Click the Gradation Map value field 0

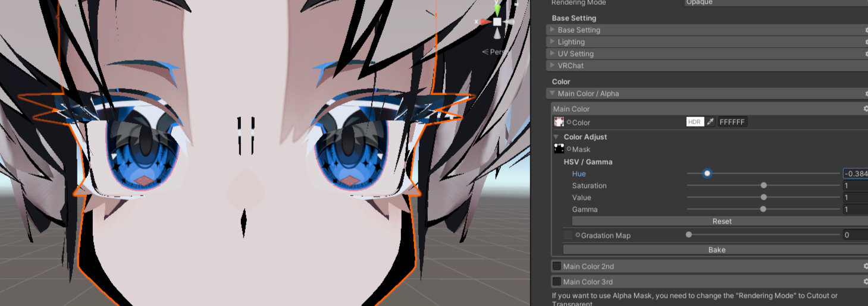[x=856, y=235]
